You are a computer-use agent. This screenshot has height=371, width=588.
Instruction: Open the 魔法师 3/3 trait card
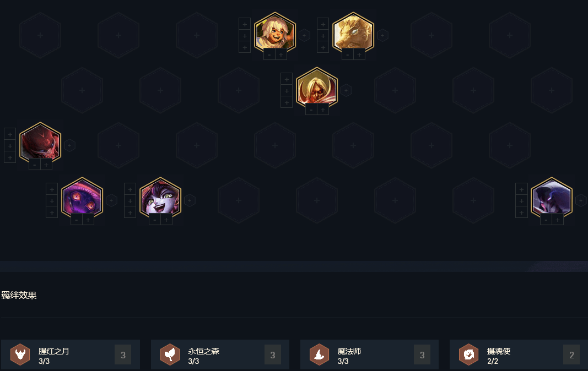(x=369, y=354)
